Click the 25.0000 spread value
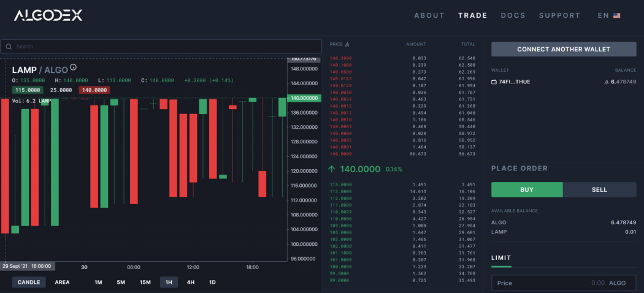Image resolution: width=644 pixels, height=293 pixels. 61,90
